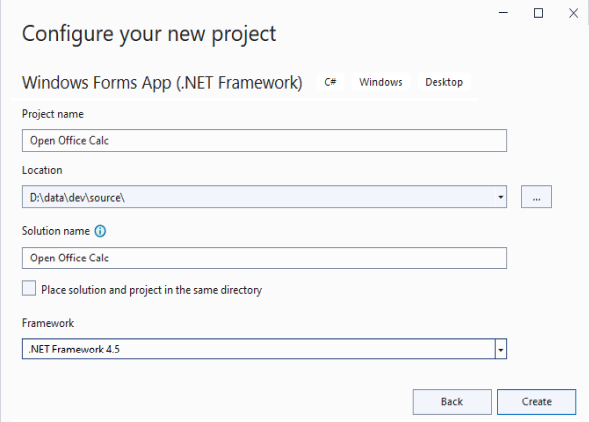Click inside the Location path field
Viewport: 589px width, 422px height.
pyautogui.click(x=258, y=197)
